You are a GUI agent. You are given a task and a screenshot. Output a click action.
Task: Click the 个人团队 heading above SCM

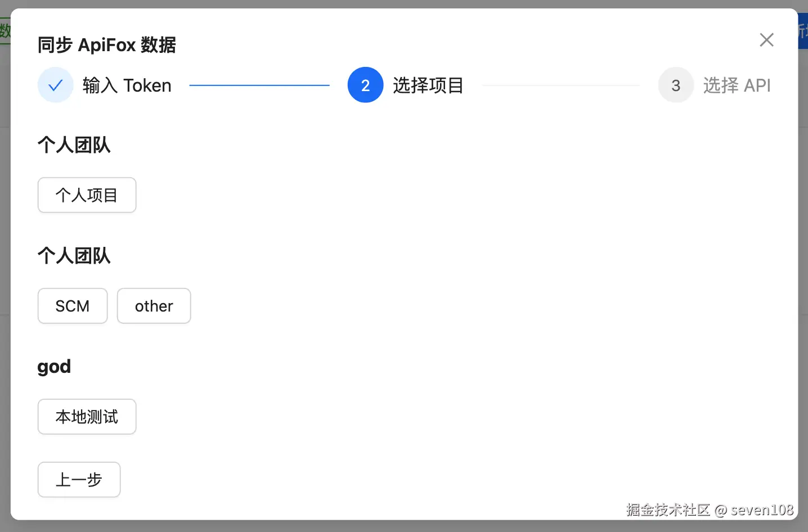(x=74, y=256)
